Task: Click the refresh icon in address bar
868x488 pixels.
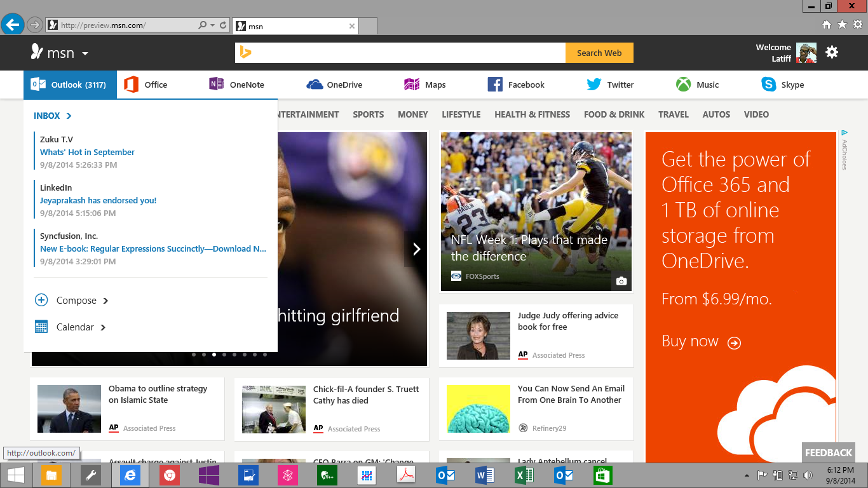Action: click(223, 25)
